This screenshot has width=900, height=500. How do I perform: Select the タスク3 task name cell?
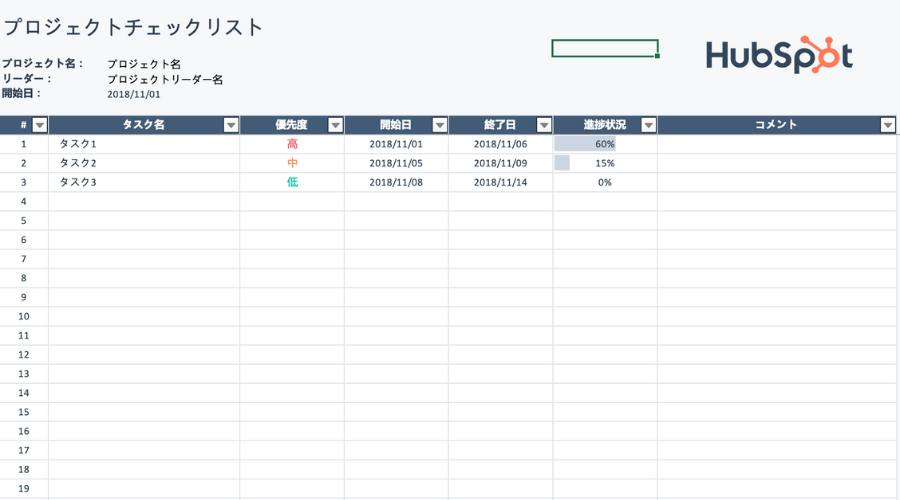coord(78,182)
